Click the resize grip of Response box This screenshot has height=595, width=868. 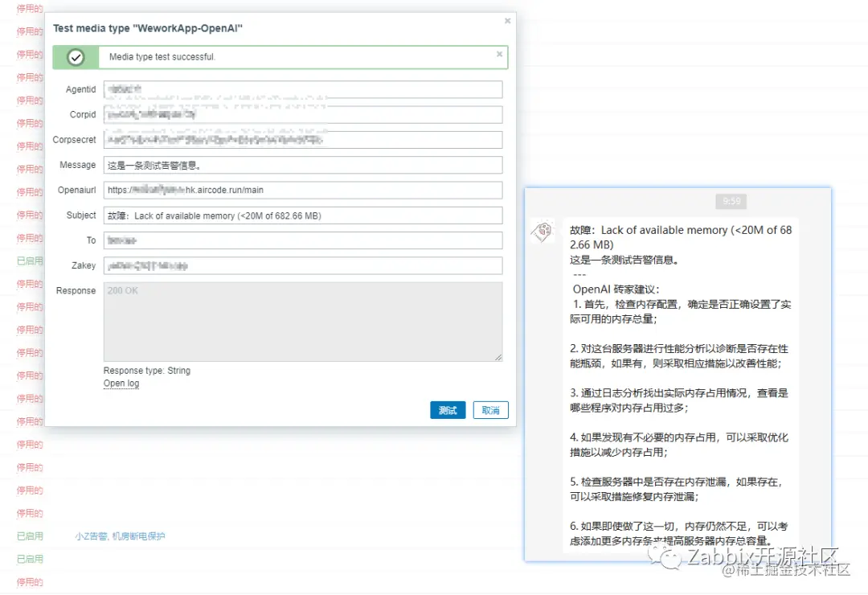pyautogui.click(x=499, y=358)
